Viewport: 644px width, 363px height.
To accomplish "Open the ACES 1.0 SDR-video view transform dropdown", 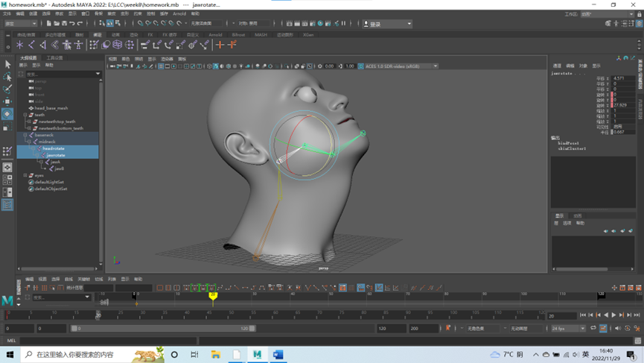I will click(401, 66).
